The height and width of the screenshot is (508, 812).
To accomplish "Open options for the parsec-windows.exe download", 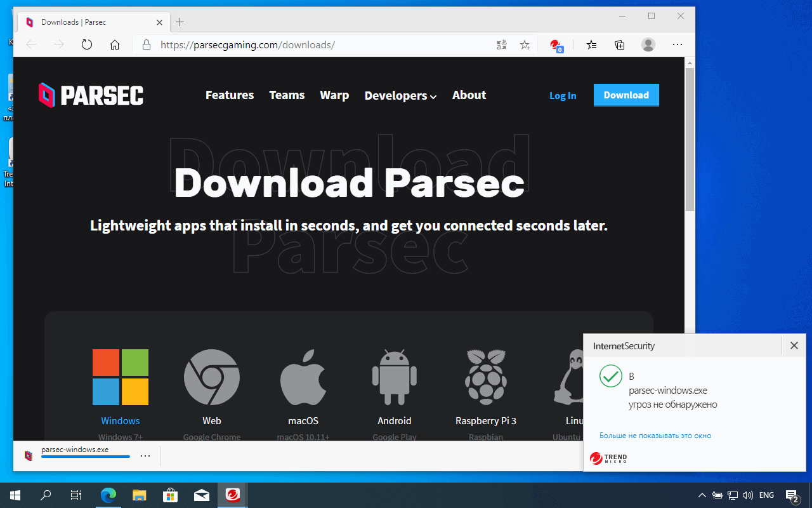I will pos(145,456).
